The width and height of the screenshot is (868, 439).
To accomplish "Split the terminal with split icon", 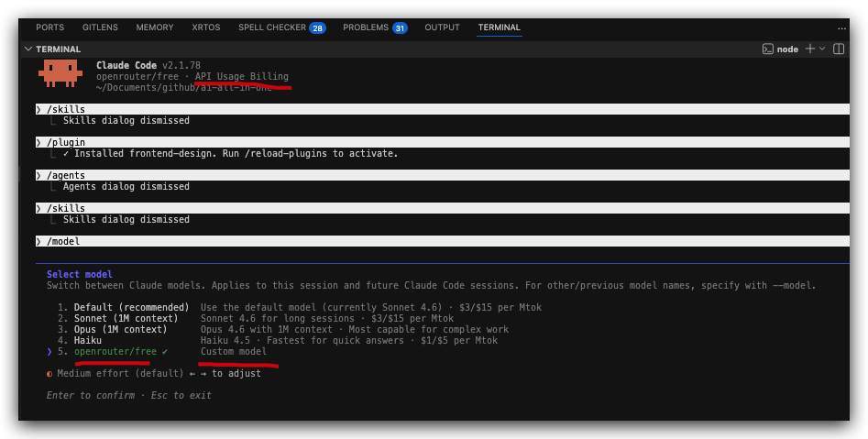I will (839, 49).
